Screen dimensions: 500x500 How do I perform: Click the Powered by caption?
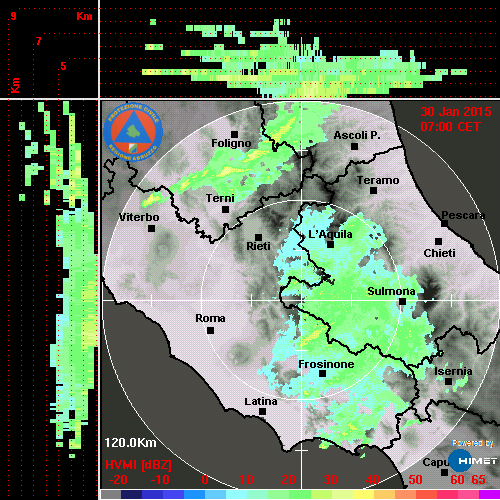(x=473, y=443)
